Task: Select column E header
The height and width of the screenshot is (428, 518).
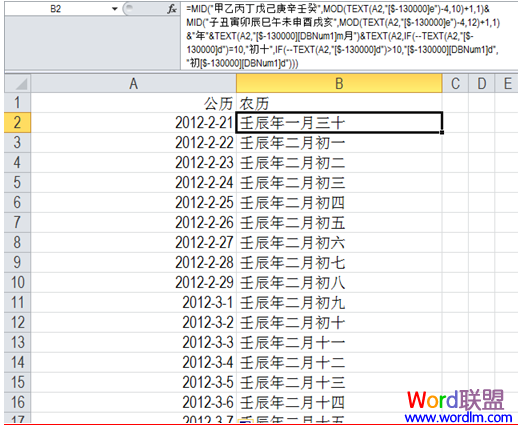Action: (507, 83)
